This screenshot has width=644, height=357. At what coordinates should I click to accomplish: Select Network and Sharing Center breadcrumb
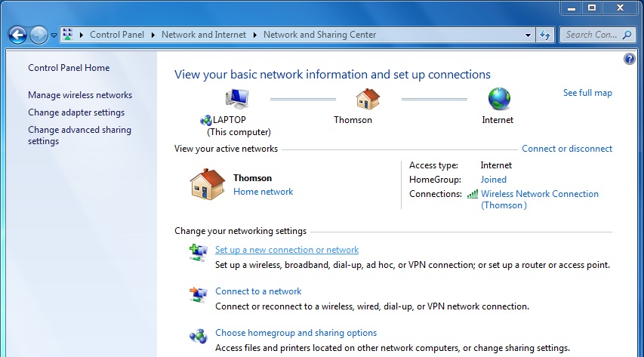pos(319,35)
